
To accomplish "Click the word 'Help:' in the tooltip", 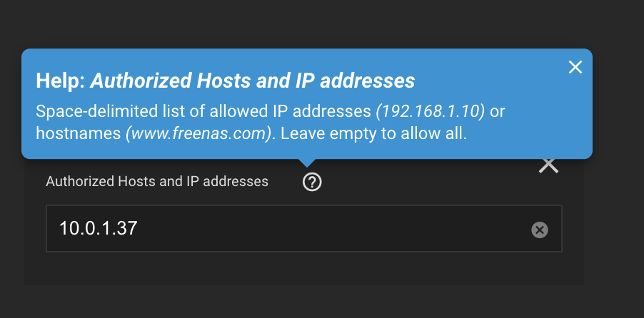I will pyautogui.click(x=61, y=81).
